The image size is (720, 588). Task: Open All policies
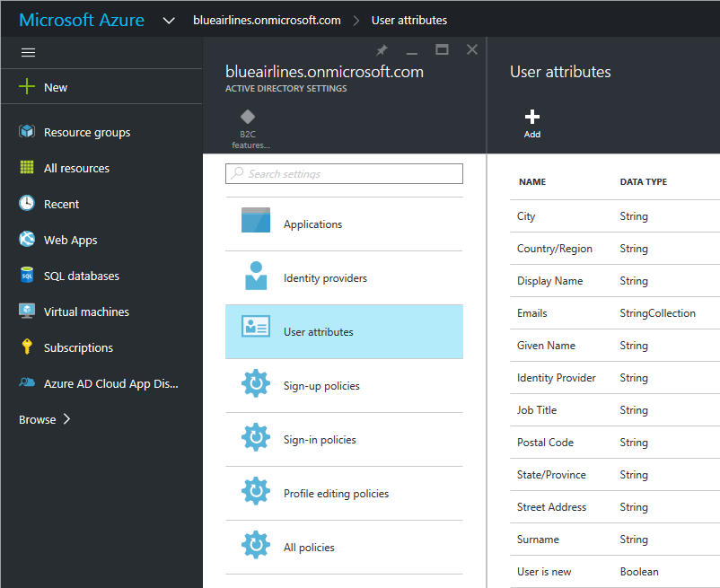(x=344, y=547)
